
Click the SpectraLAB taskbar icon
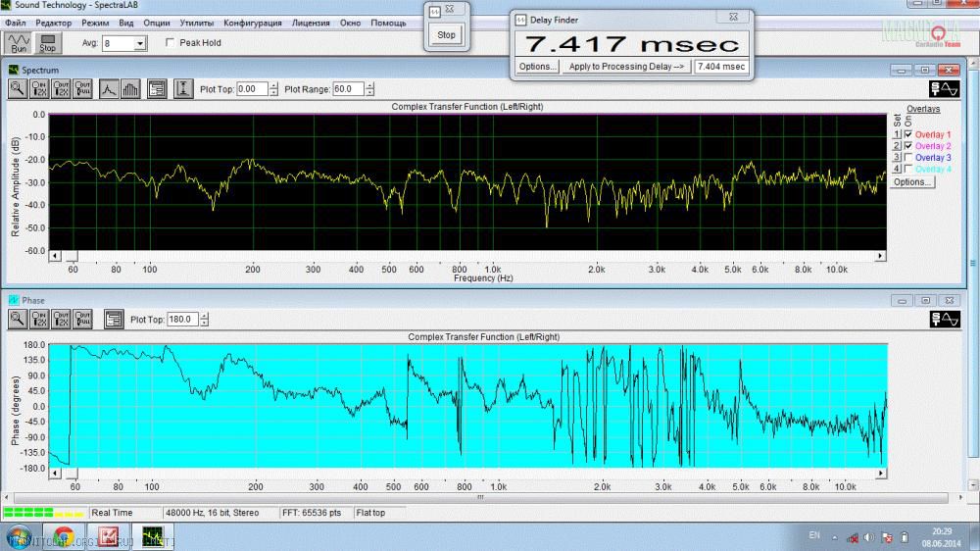(153, 536)
